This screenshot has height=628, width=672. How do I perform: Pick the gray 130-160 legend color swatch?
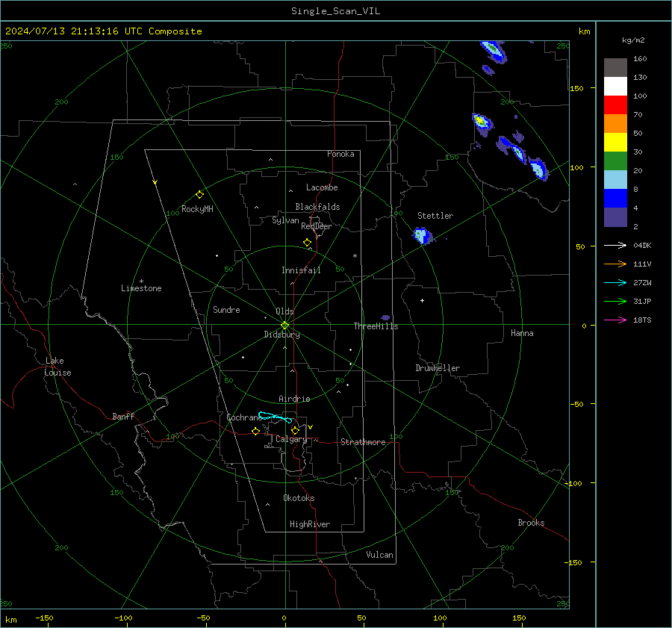pyautogui.click(x=615, y=68)
